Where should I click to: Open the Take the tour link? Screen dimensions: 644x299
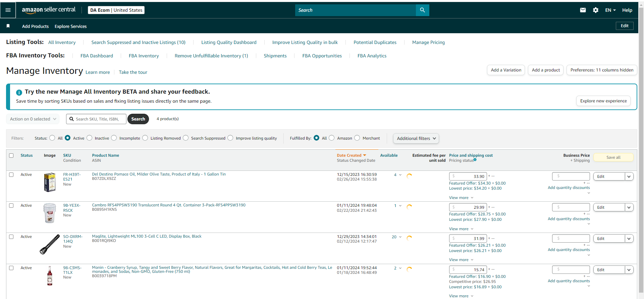coord(133,72)
